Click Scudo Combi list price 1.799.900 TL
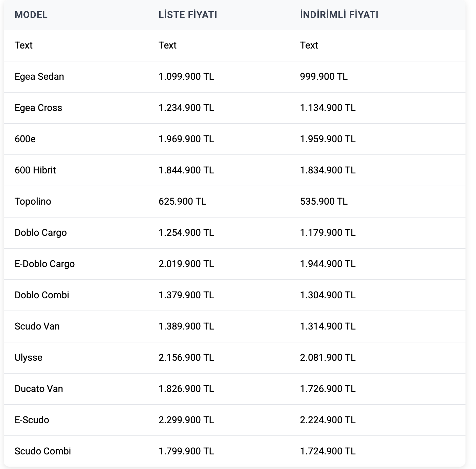476x469 pixels. (186, 451)
